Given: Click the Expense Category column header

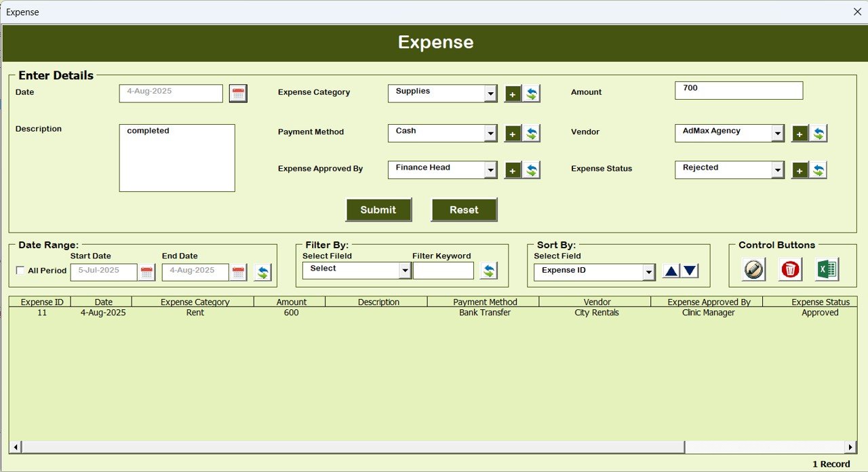Looking at the screenshot, I should 193,302.
